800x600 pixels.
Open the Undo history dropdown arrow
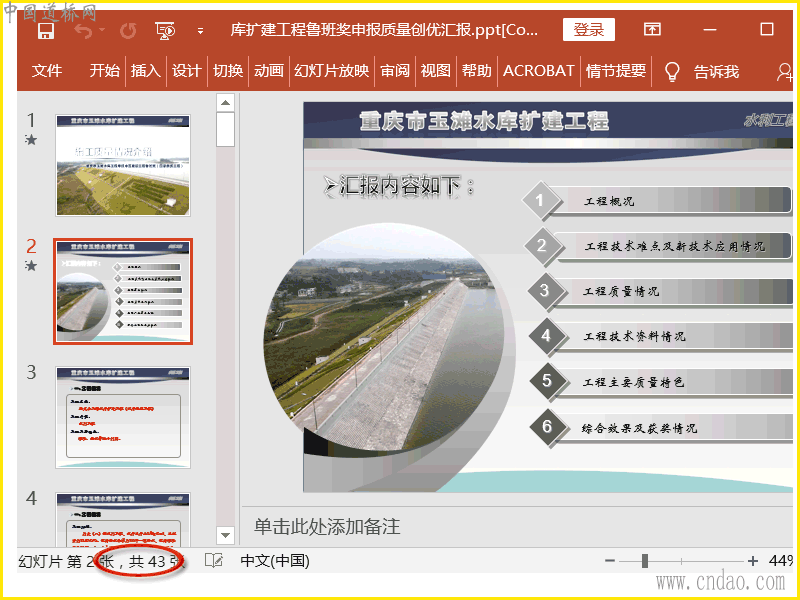pyautogui.click(x=102, y=31)
